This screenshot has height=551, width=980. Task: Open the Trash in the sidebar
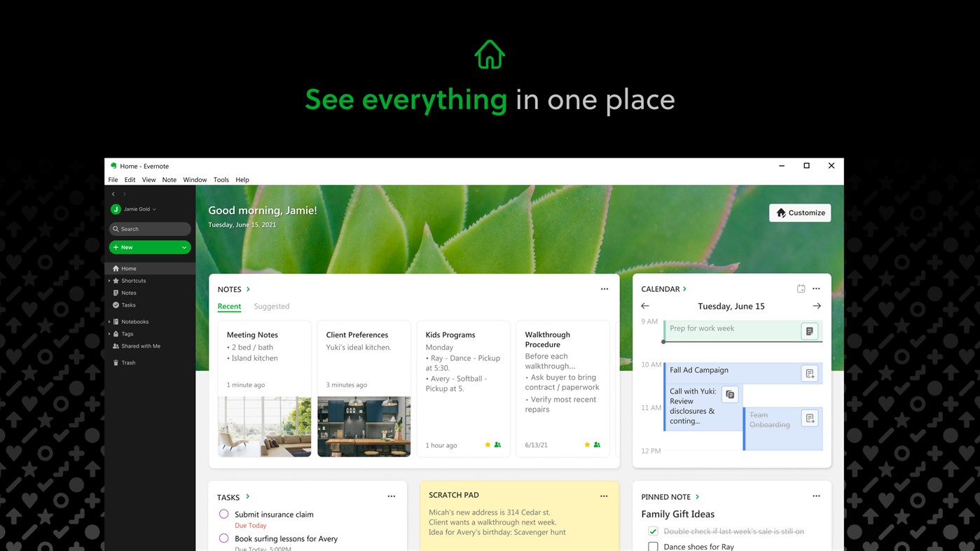[128, 362]
